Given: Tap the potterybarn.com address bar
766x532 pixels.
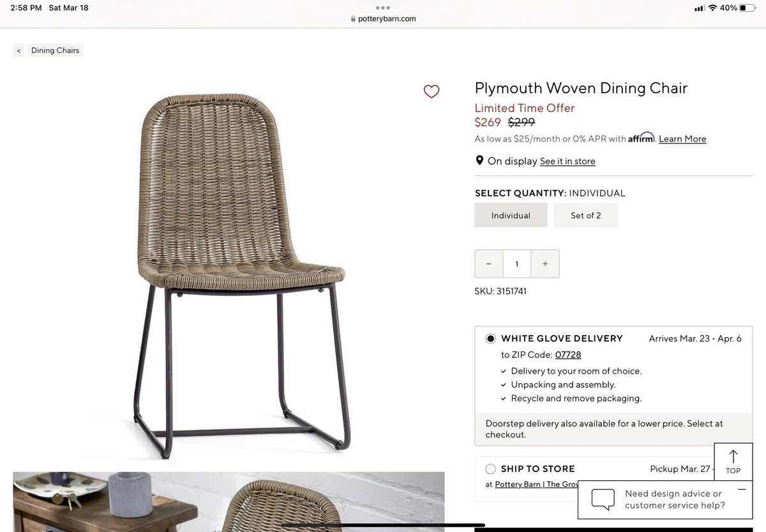Looking at the screenshot, I should click(383, 18).
